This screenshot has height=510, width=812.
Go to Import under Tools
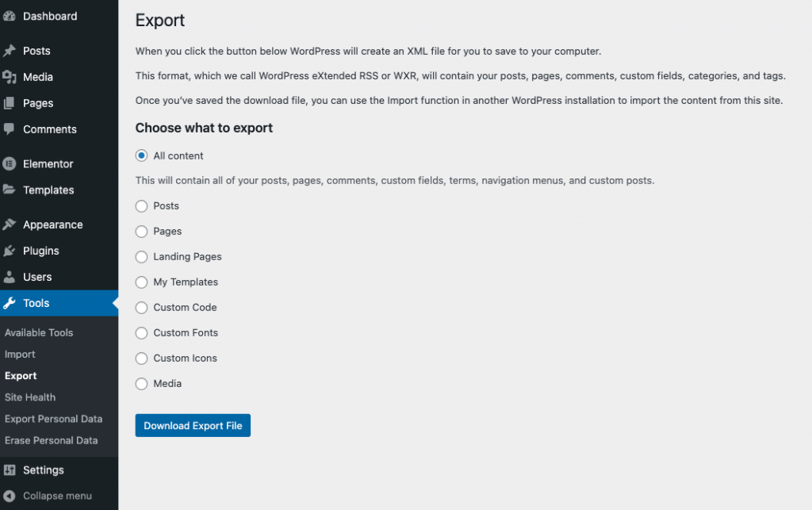click(x=20, y=355)
